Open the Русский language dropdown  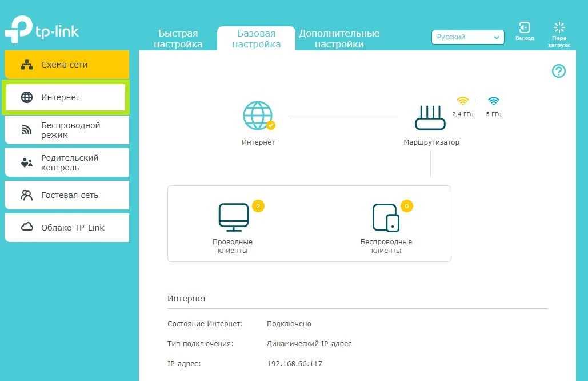coord(467,37)
